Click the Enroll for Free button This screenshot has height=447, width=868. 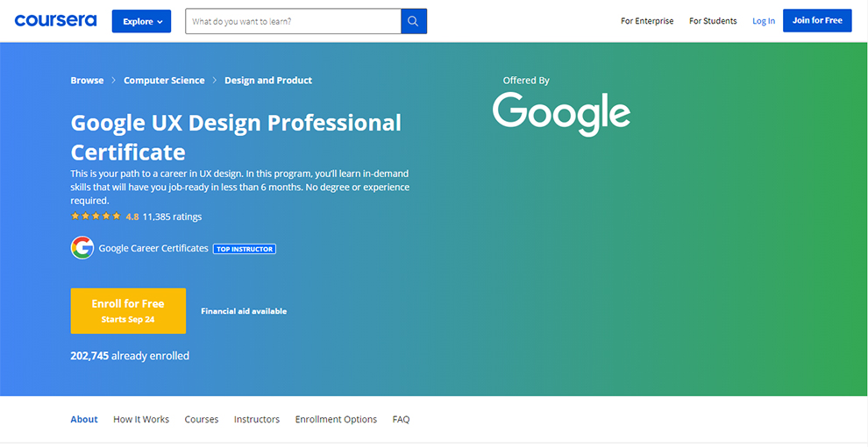click(128, 311)
